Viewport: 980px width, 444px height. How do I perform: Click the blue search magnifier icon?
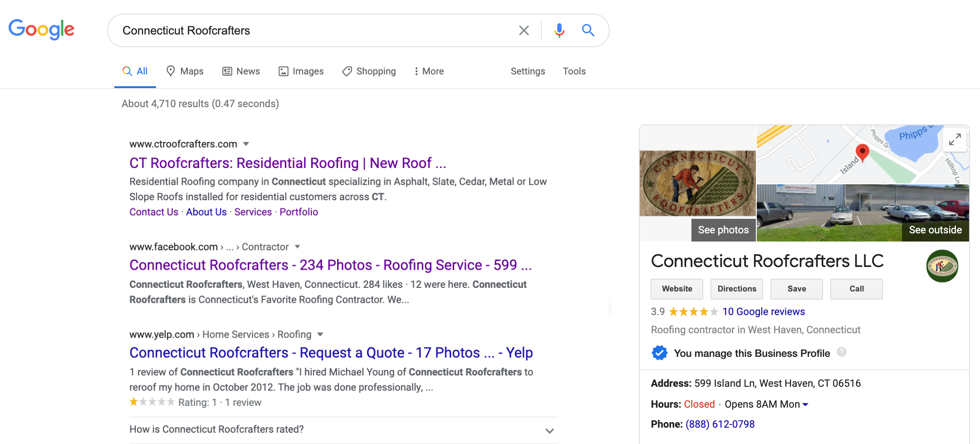588,30
